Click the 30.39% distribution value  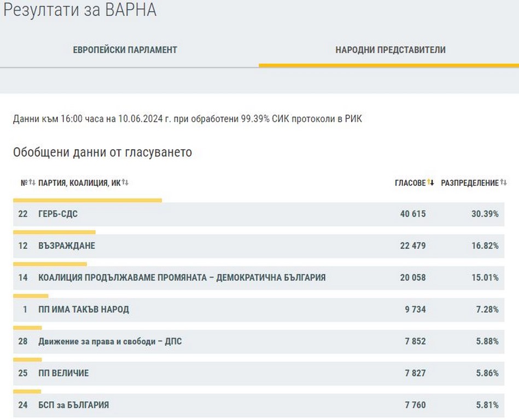pos(485,214)
